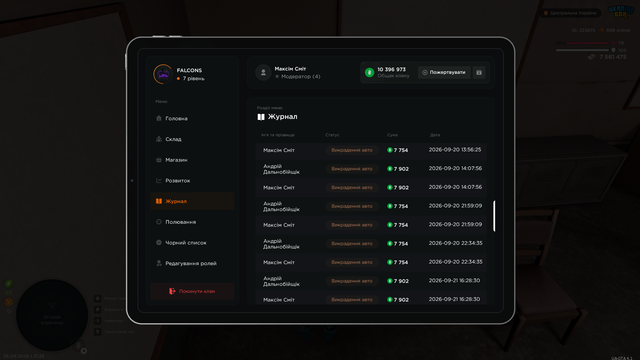Click the Максім Сміт profile avatar icon
640x360 pixels.
pos(263,73)
